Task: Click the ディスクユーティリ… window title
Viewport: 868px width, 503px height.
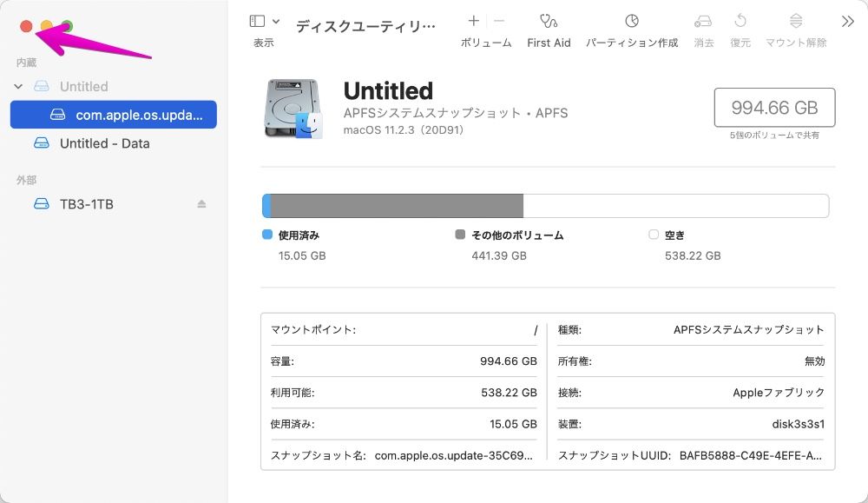Action: click(x=366, y=27)
